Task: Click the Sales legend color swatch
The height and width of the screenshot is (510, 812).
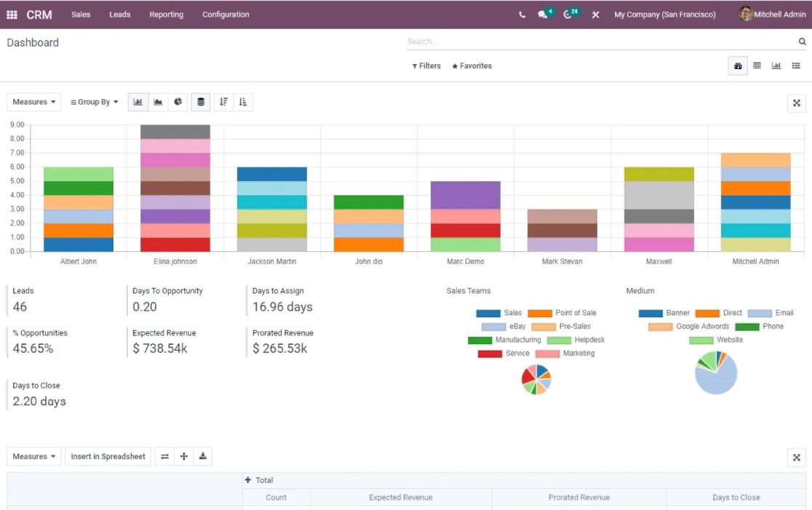Action: click(x=488, y=313)
